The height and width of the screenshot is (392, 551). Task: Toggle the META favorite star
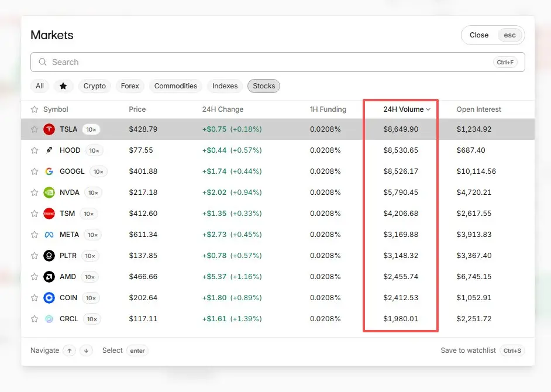tap(35, 235)
